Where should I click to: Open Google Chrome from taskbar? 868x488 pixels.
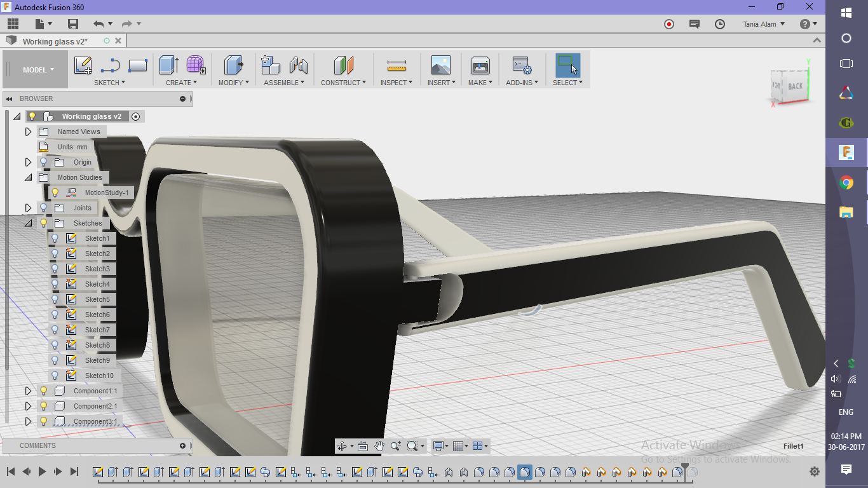click(846, 183)
